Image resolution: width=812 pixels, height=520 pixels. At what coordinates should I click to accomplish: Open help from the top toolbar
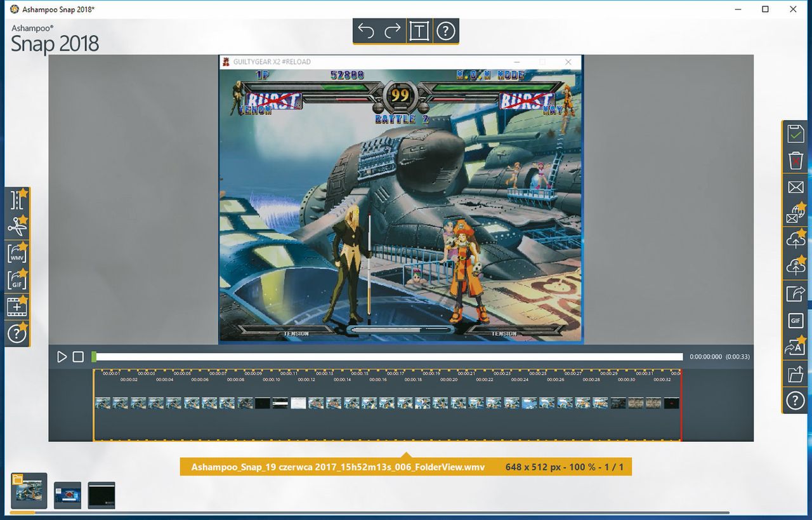pos(446,30)
